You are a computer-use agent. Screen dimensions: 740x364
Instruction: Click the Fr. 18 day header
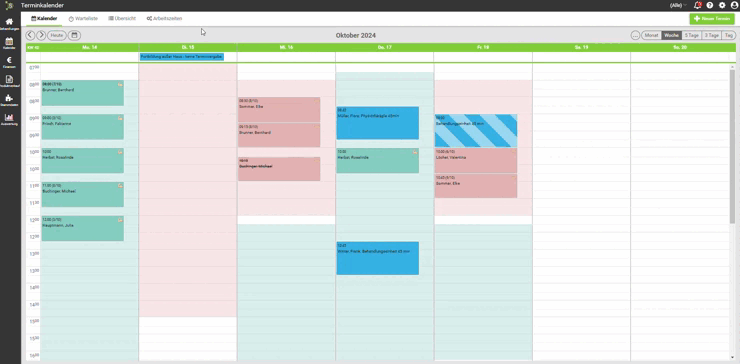[x=483, y=48]
